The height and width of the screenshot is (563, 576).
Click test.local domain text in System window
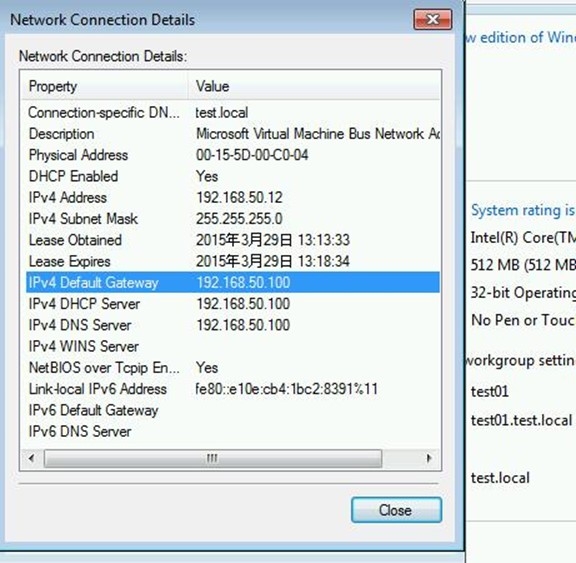(x=500, y=478)
